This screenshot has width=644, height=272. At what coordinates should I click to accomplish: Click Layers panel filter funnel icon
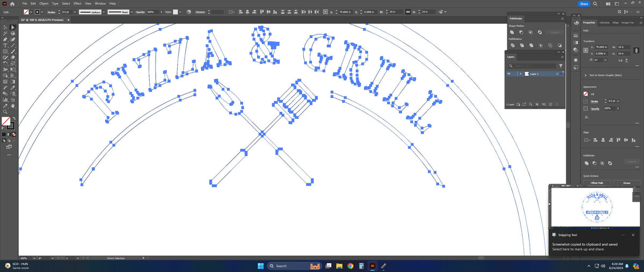561,66
